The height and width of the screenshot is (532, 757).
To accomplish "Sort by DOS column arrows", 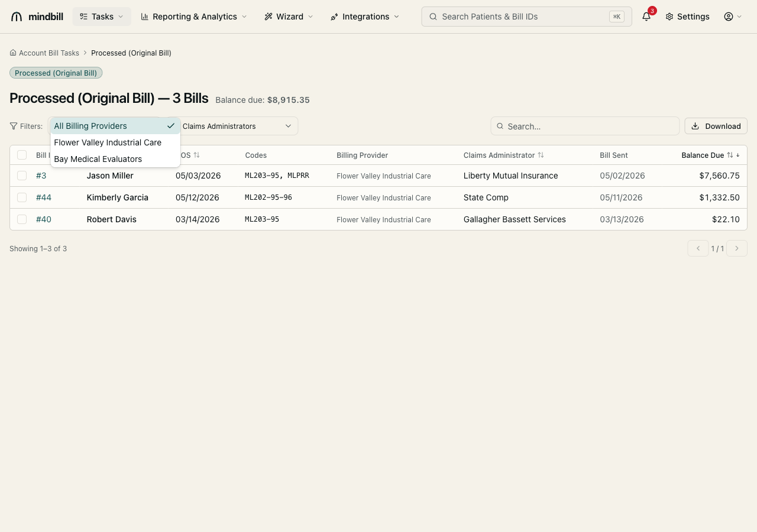I will click(197, 155).
